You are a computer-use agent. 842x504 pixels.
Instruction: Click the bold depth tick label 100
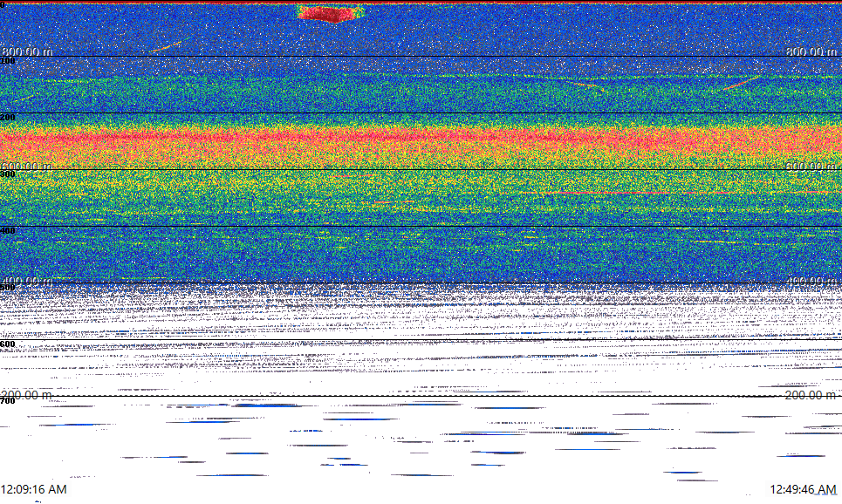click(8, 61)
